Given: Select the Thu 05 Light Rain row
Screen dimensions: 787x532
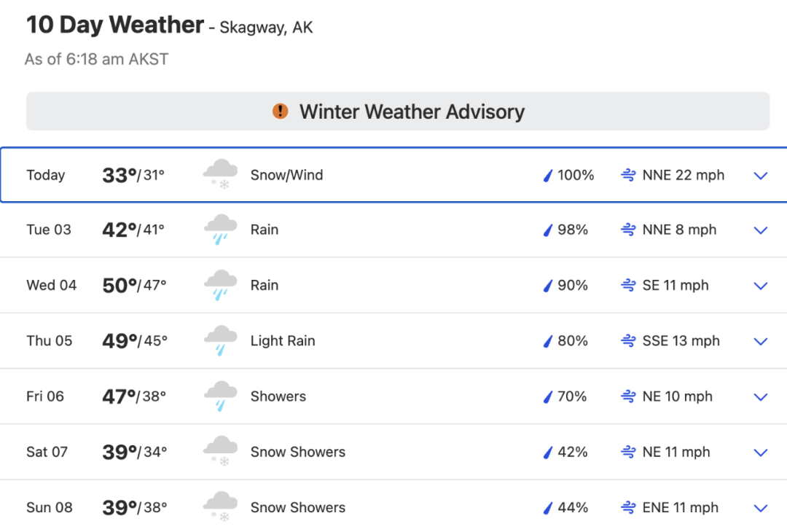Looking at the screenshot, I should (393, 341).
